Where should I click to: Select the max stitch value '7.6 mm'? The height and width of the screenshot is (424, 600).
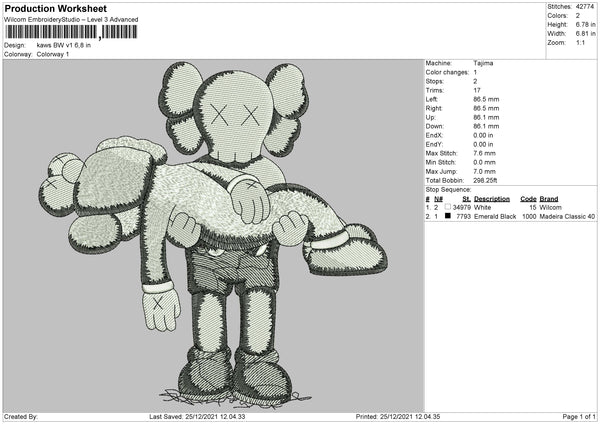pos(484,153)
